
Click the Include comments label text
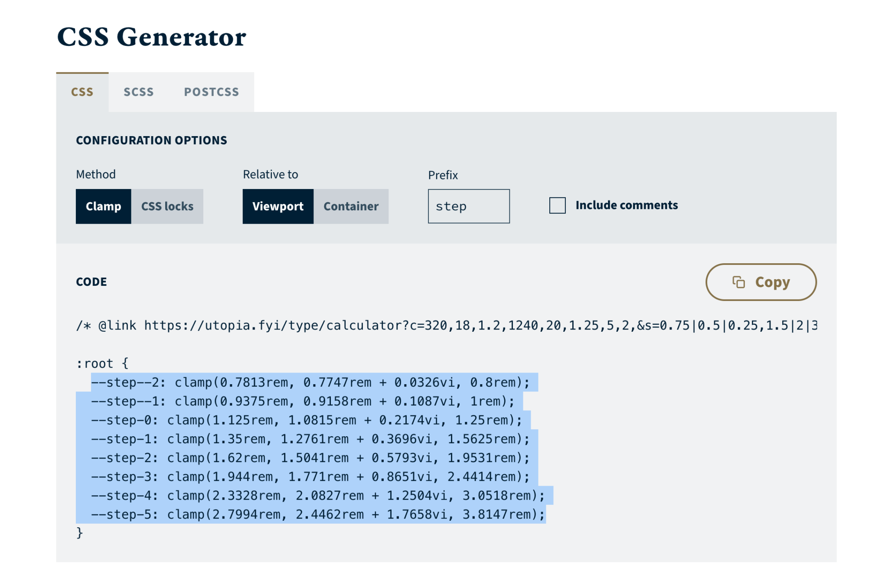(626, 205)
